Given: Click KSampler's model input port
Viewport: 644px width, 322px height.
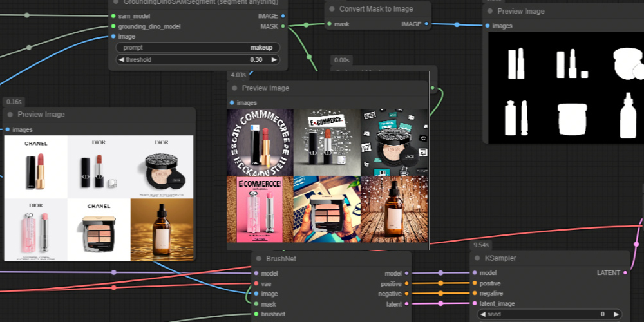Looking at the screenshot, I should pos(475,272).
